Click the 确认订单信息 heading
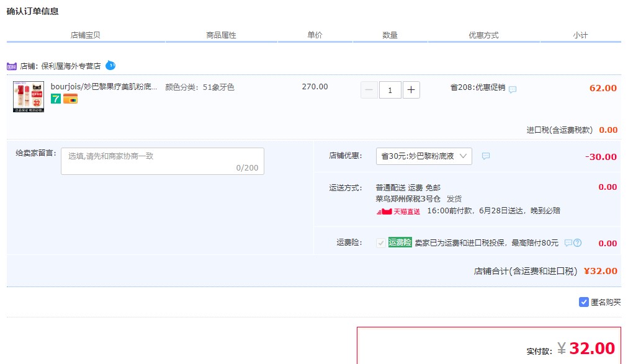 32,11
